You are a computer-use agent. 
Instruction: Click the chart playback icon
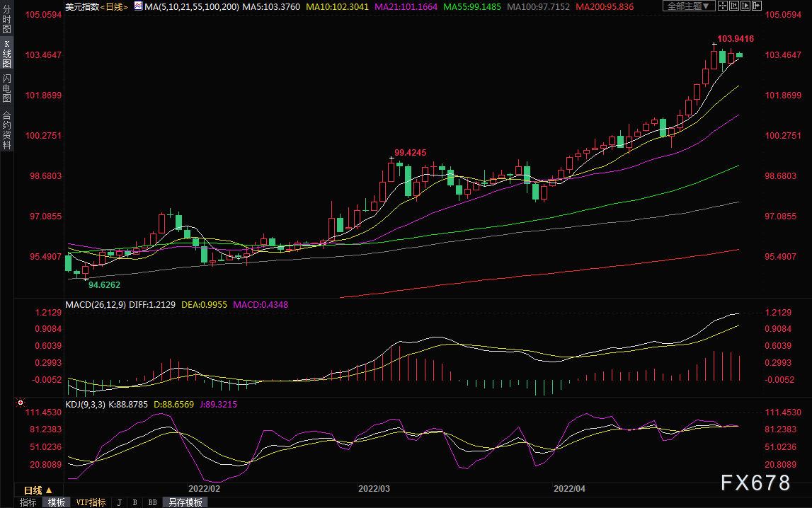tap(745, 6)
